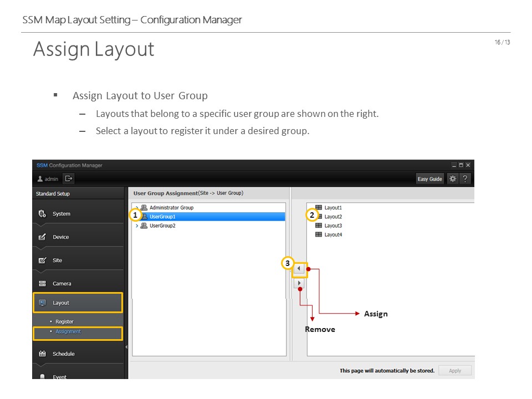The width and height of the screenshot is (532, 399).
Task: Close the SSM Configuration Manager window
Action: click(x=468, y=165)
